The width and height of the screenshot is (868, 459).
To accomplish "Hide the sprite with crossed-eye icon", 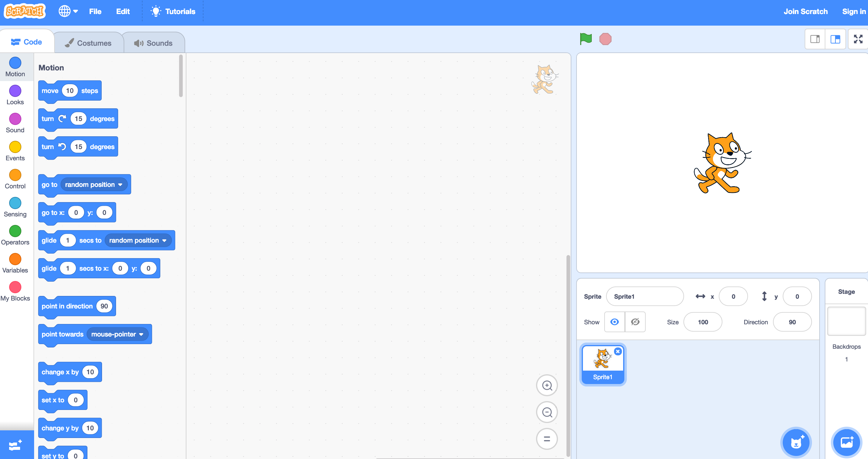I will click(635, 322).
